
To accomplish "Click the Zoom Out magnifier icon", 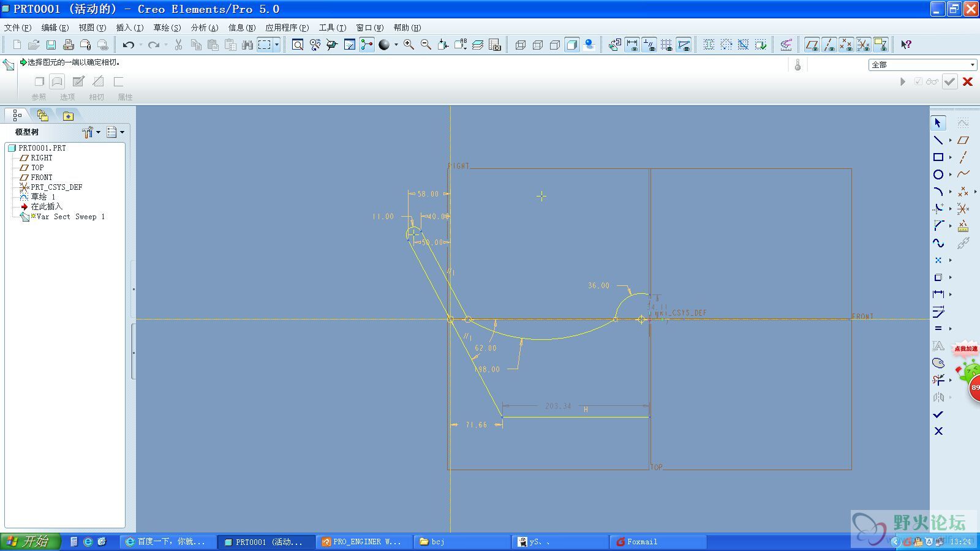I will pos(426,45).
